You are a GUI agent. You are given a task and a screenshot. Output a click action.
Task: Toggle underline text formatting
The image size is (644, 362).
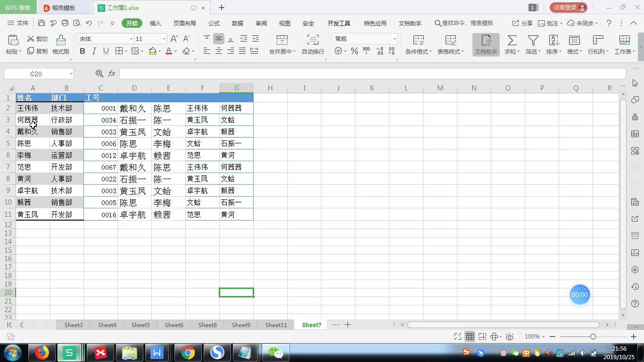106,51
